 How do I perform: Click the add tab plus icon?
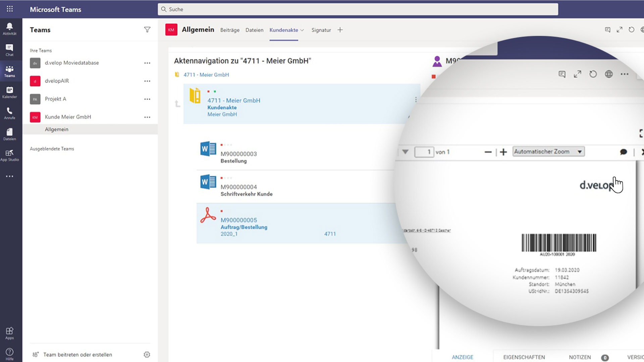tap(340, 30)
